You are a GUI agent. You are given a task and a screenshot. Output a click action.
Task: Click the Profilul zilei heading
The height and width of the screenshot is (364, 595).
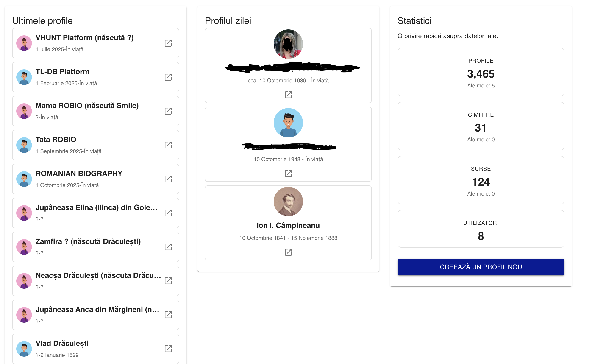(228, 21)
